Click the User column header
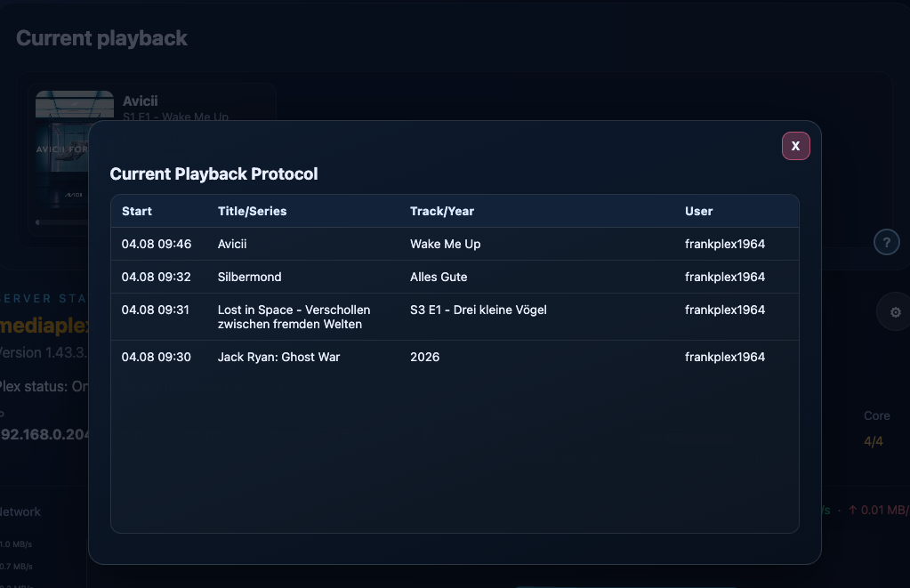The height and width of the screenshot is (588, 910). (x=699, y=212)
